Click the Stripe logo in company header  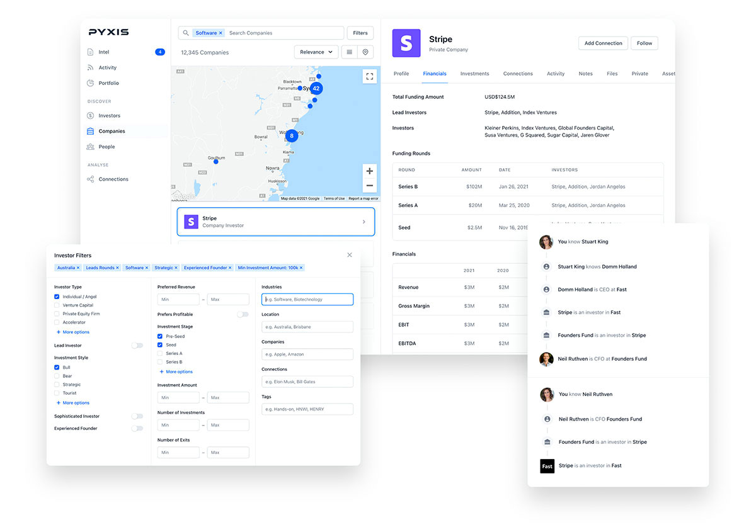pos(406,43)
